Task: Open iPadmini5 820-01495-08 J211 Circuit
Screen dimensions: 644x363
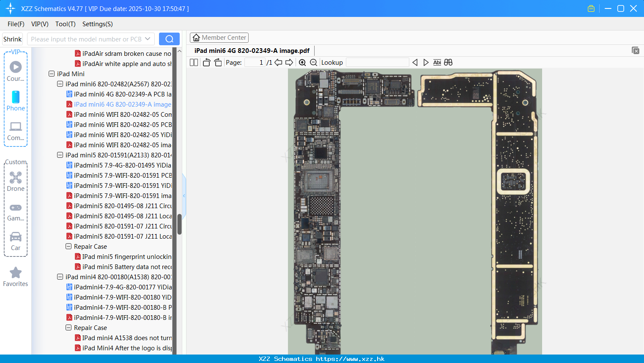Action: tap(123, 206)
